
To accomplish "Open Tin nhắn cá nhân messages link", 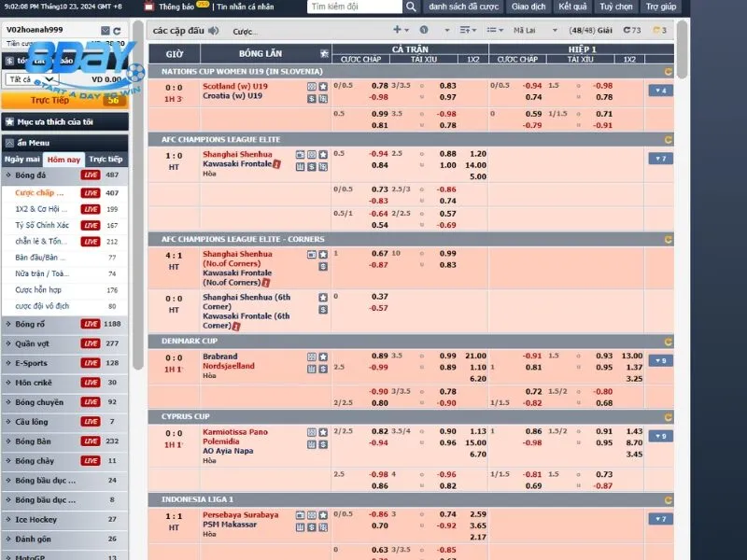I will tap(246, 7).
